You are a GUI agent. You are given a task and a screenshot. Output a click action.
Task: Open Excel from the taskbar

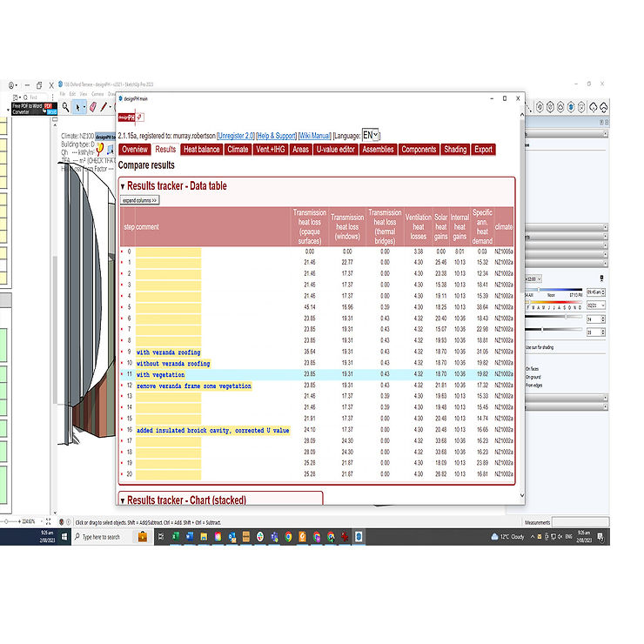point(176,536)
